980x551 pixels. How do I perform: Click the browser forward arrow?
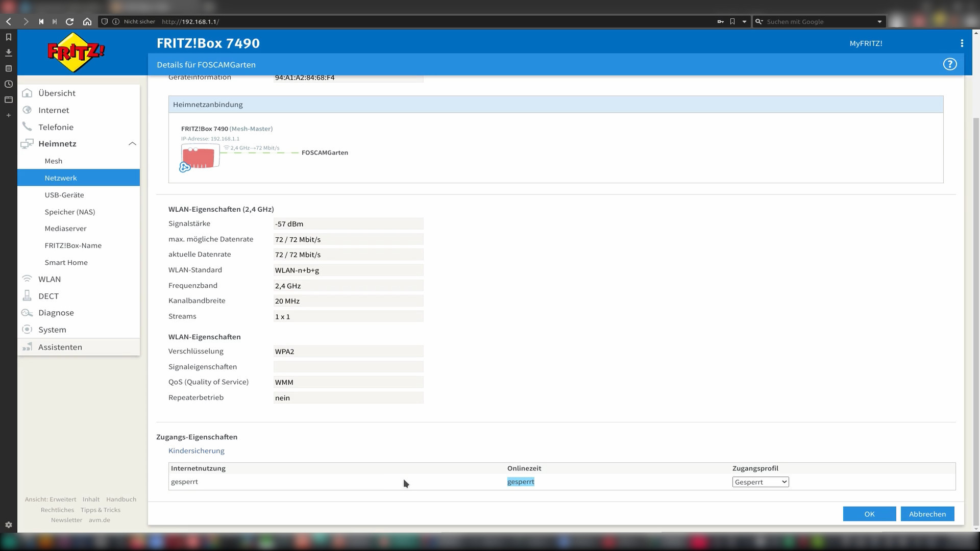[26, 21]
